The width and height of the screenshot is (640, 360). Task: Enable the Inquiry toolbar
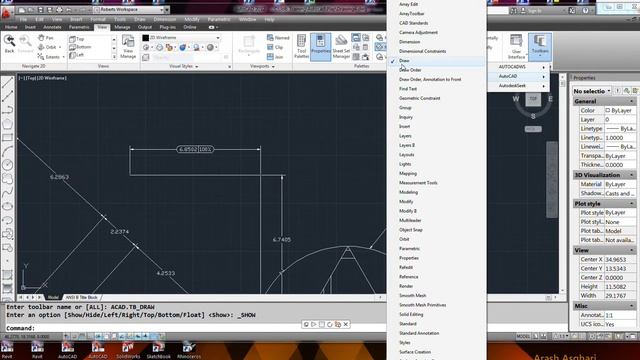tap(436, 117)
